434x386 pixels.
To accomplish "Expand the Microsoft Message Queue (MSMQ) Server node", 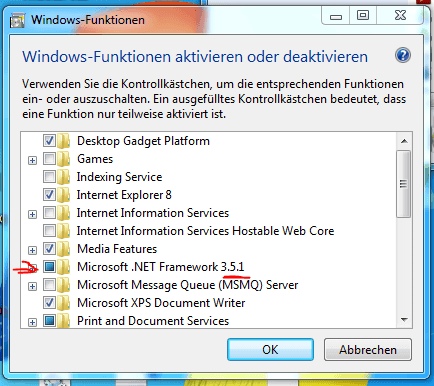I will point(32,286).
